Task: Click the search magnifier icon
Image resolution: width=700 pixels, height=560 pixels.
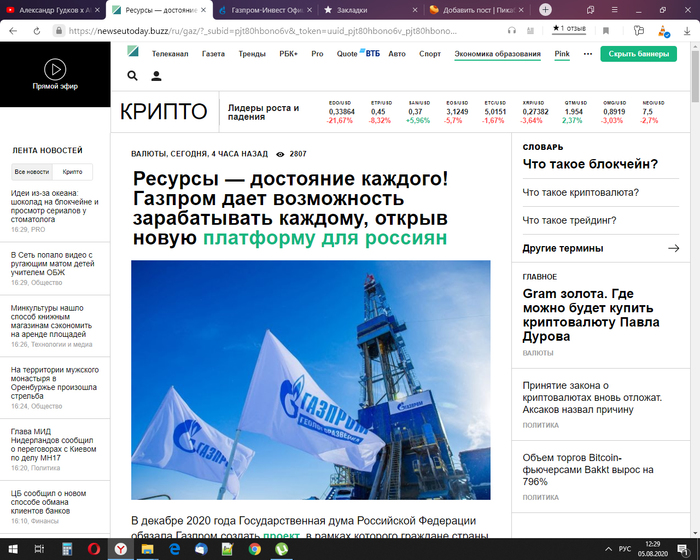Action: (133, 76)
